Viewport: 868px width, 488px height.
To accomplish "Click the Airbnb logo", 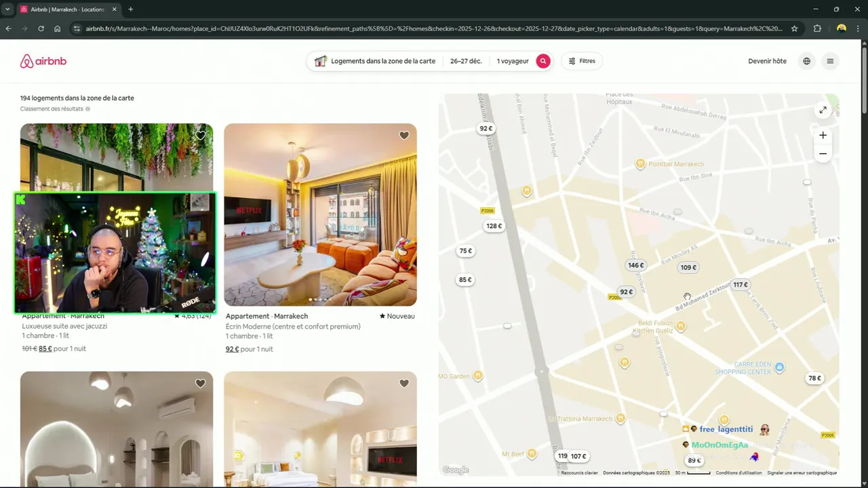I will (43, 62).
